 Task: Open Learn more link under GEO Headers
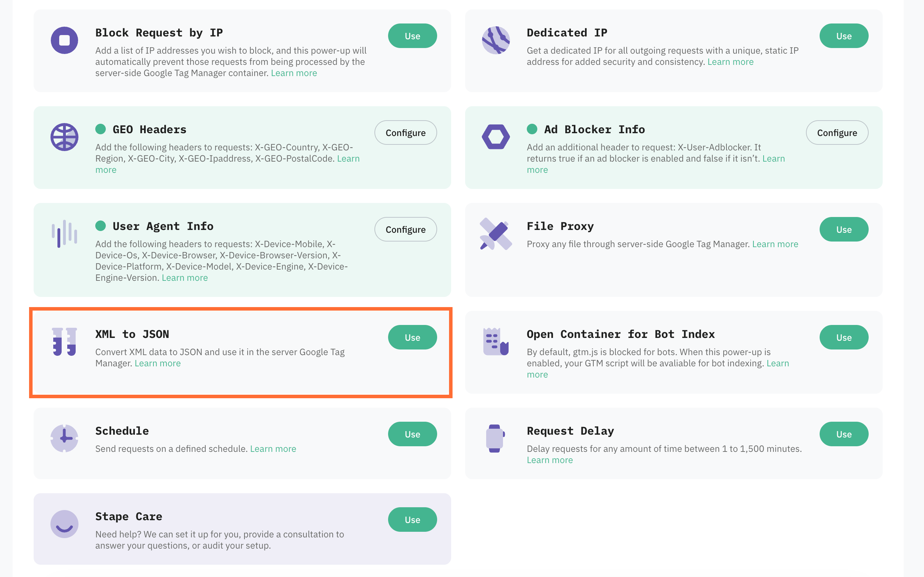348,158
